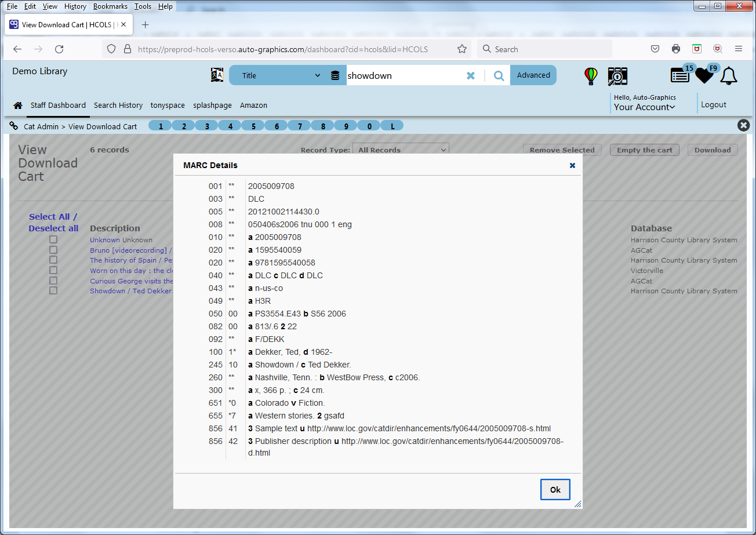Viewport: 756px width, 535px height.
Task: Open the Title search type dropdown
Action: tap(281, 75)
